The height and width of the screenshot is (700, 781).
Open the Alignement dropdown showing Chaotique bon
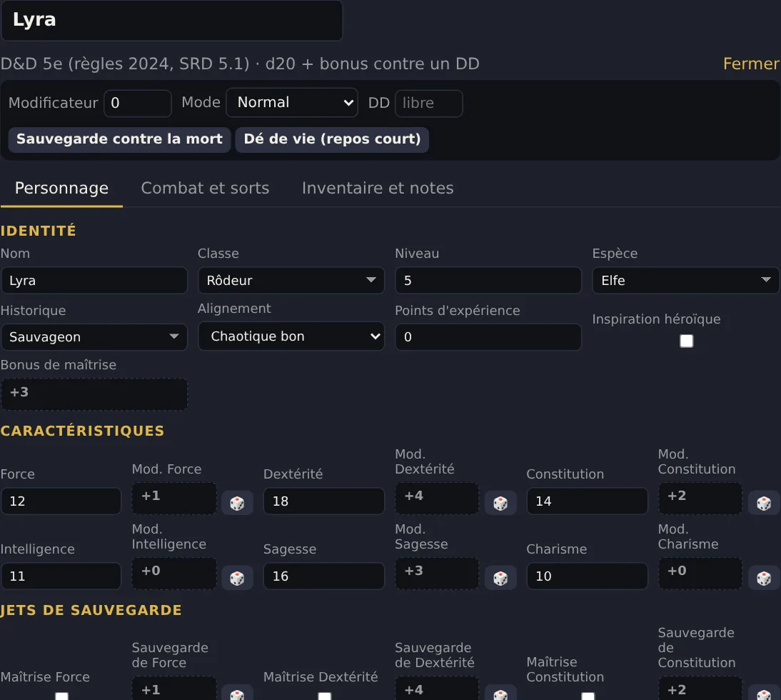click(x=291, y=336)
